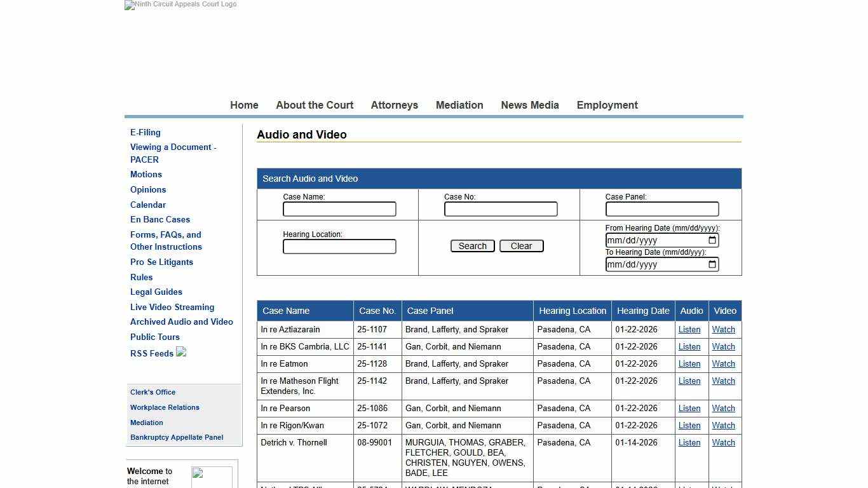The width and height of the screenshot is (868, 488).
Task: Open the En Banc Cases link
Action: click(160, 220)
